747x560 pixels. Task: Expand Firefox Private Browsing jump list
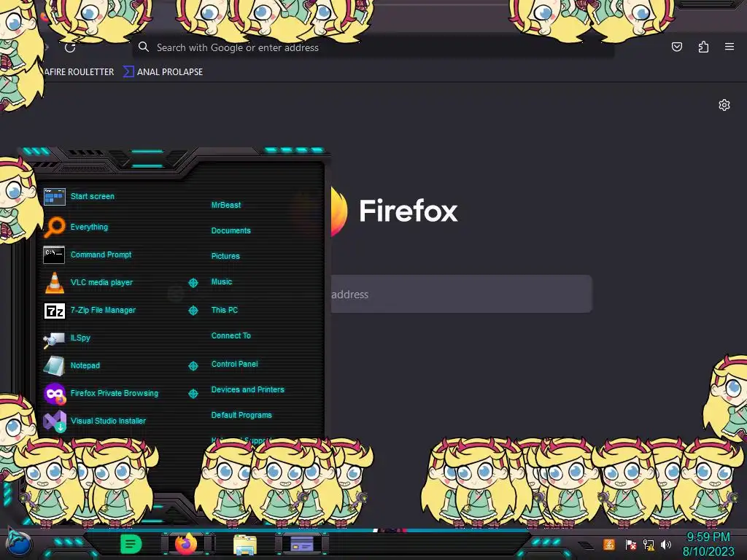[193, 393]
